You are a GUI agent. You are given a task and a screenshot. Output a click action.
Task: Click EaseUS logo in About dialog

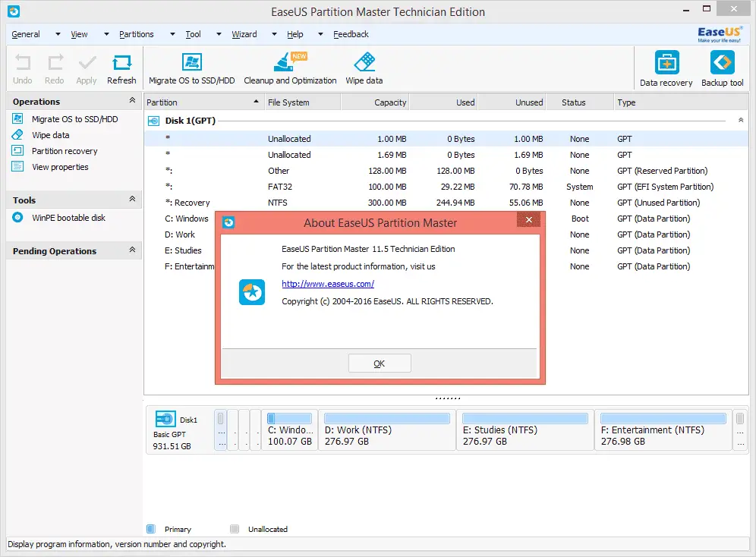click(252, 292)
